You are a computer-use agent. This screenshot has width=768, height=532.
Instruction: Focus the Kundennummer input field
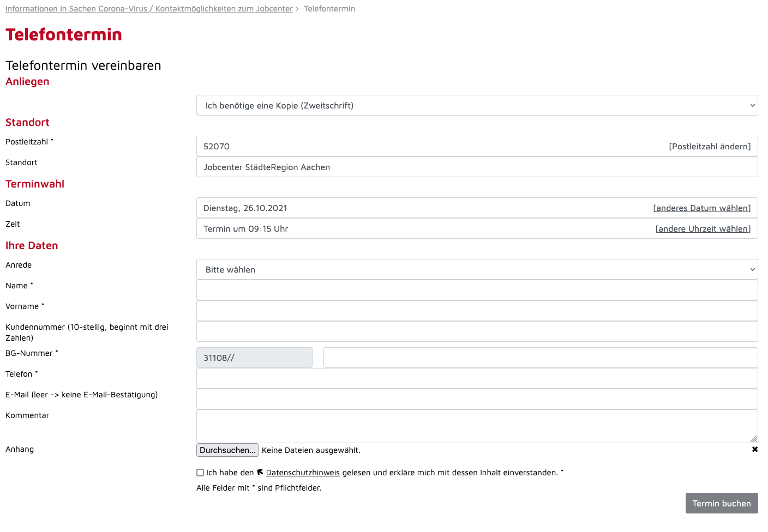477,331
